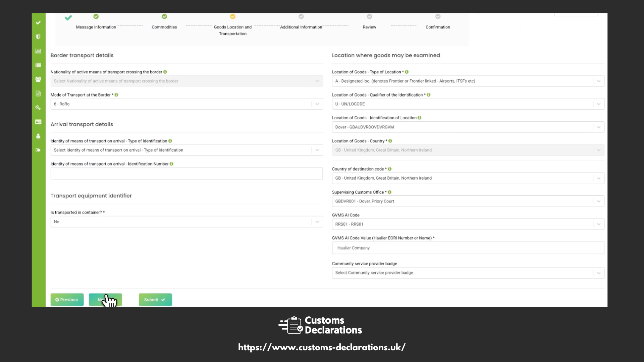The height and width of the screenshot is (362, 644).
Task: Open the users group sidebar icon
Action: coord(38,79)
